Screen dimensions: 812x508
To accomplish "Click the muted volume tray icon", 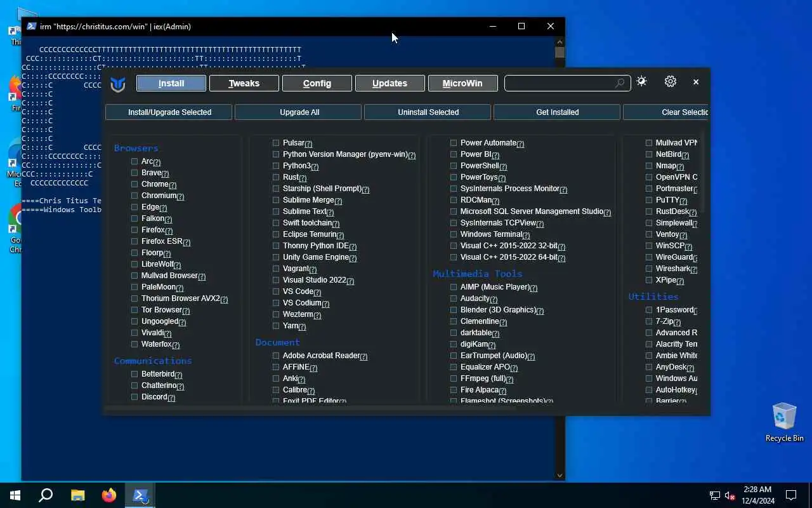I will tap(730, 496).
